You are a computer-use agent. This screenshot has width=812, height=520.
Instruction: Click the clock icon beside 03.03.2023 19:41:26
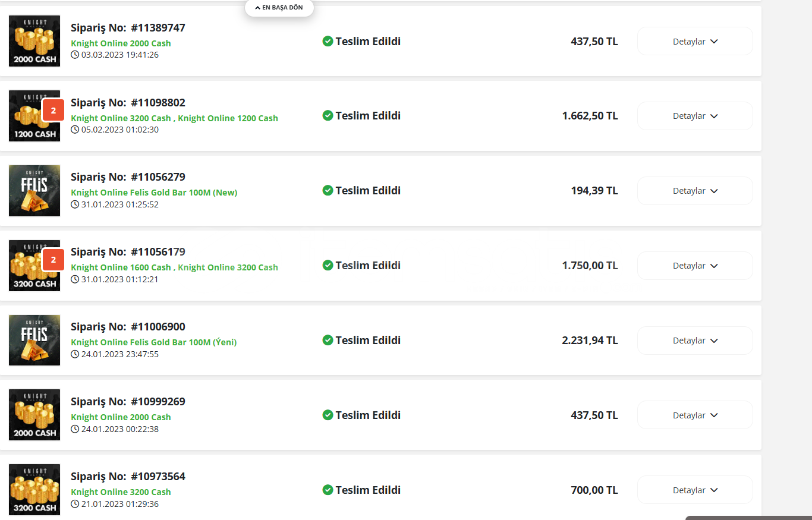click(x=75, y=55)
